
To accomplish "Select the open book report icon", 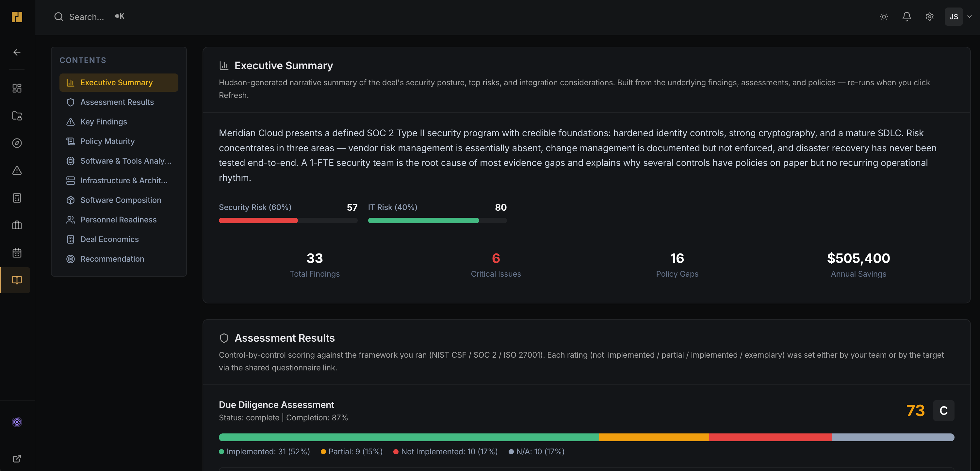I will [x=17, y=280].
